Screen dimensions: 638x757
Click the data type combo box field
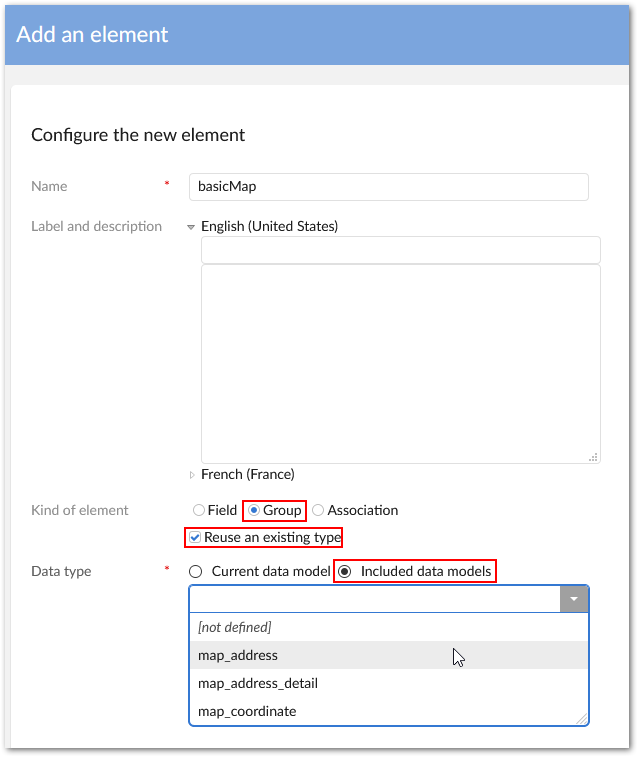[374, 599]
